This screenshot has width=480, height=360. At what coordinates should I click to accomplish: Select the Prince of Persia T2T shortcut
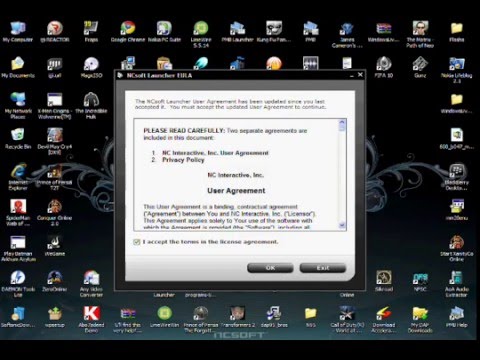pyautogui.click(x=55, y=177)
